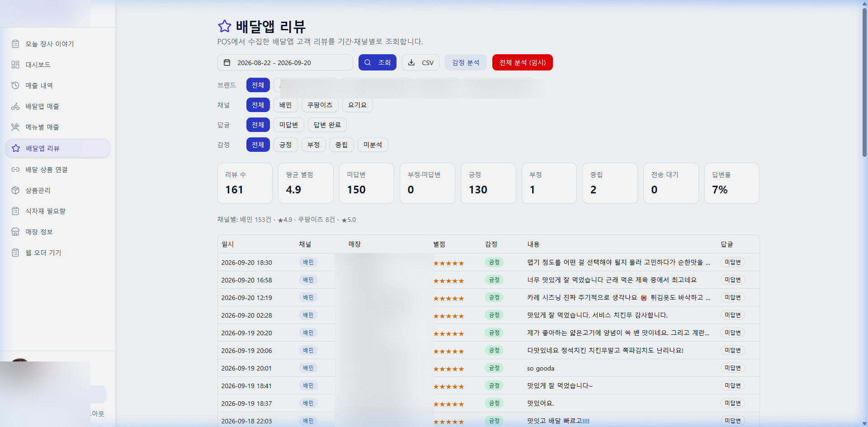The width and height of the screenshot is (868, 427).
Task: Click the 리뷰 수 161 stat card
Action: (x=245, y=183)
